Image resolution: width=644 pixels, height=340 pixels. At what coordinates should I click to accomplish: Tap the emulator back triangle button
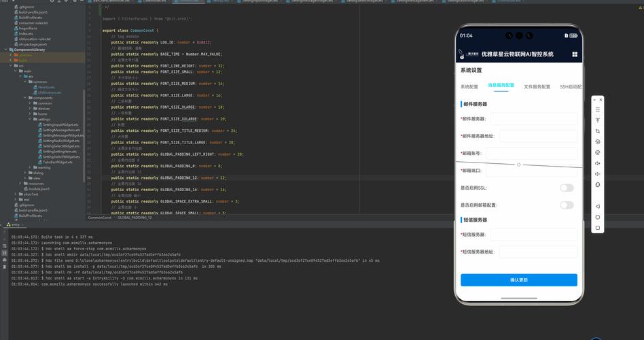coord(598,206)
